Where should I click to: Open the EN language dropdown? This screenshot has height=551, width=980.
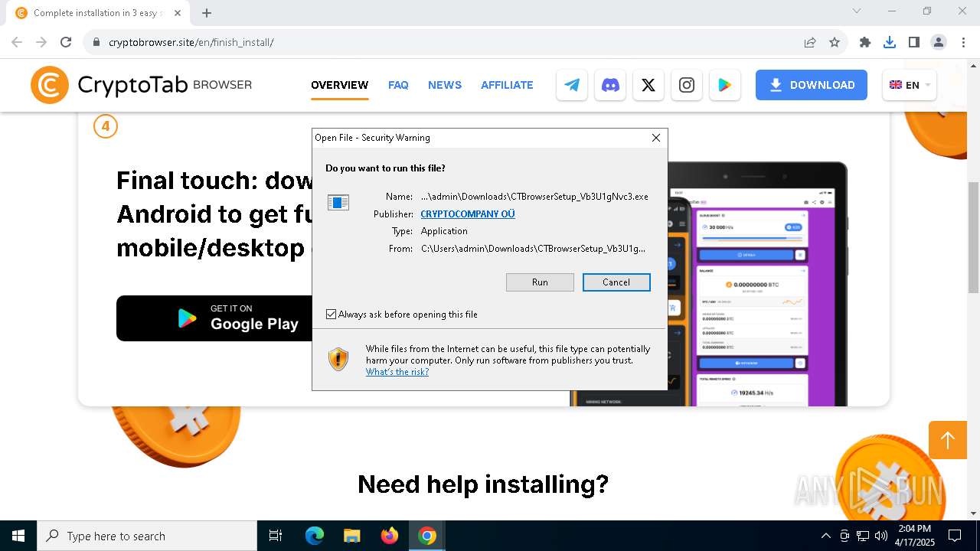click(910, 85)
